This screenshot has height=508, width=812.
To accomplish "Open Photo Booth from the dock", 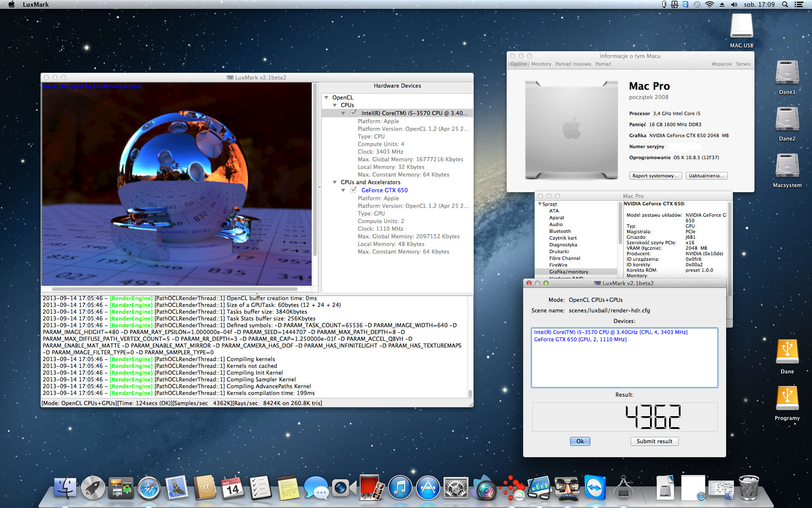I will [371, 488].
